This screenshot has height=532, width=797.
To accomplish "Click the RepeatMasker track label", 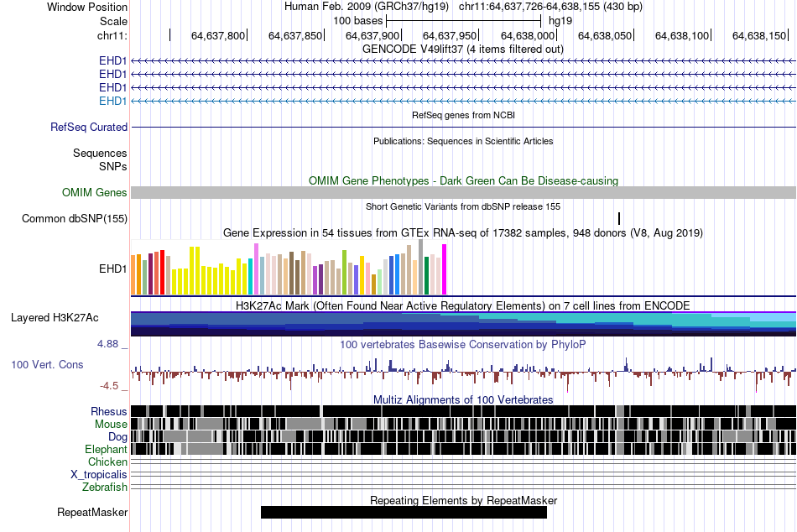I will click(92, 513).
